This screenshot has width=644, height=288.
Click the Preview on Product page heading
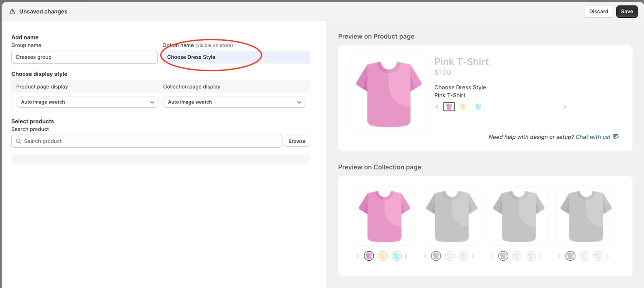[x=376, y=36]
